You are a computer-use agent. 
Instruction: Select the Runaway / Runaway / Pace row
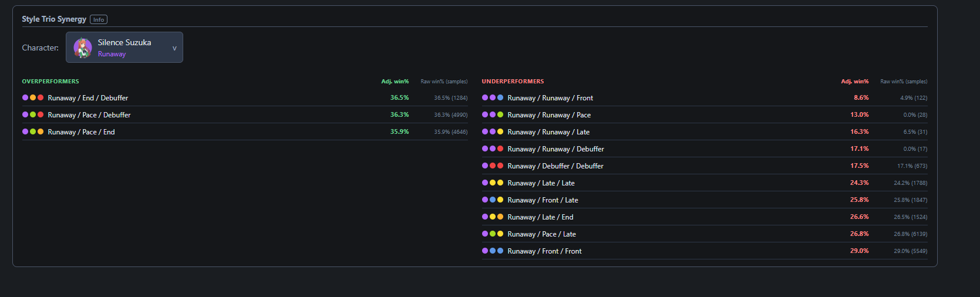tap(705, 115)
